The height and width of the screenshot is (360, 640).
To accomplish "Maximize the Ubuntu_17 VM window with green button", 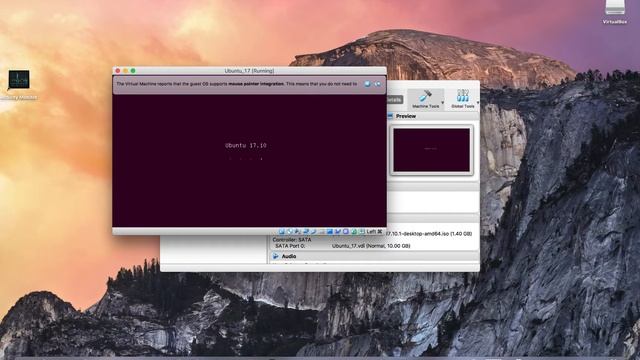I will pos(133,71).
